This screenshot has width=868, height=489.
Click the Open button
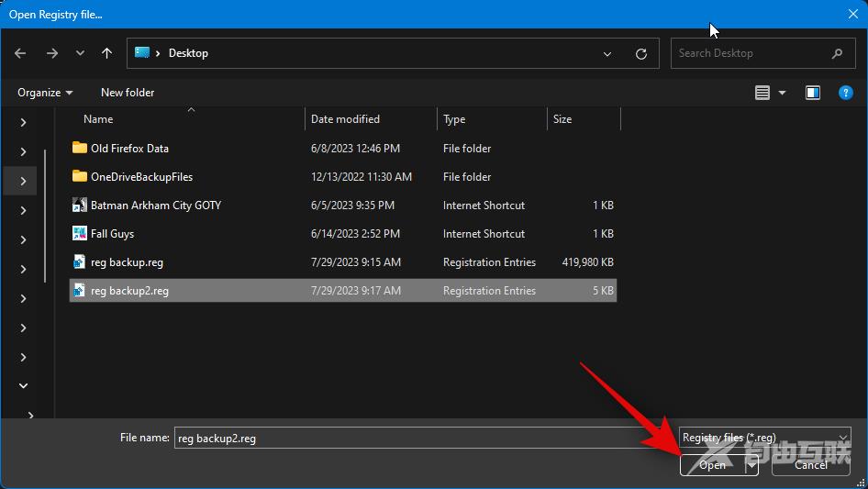(x=712, y=464)
